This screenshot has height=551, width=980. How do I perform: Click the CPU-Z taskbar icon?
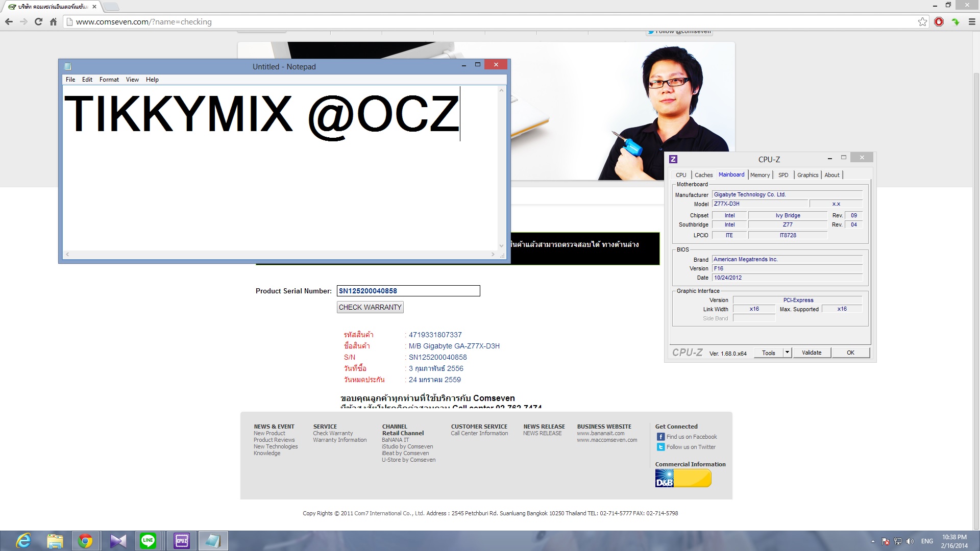pyautogui.click(x=182, y=540)
